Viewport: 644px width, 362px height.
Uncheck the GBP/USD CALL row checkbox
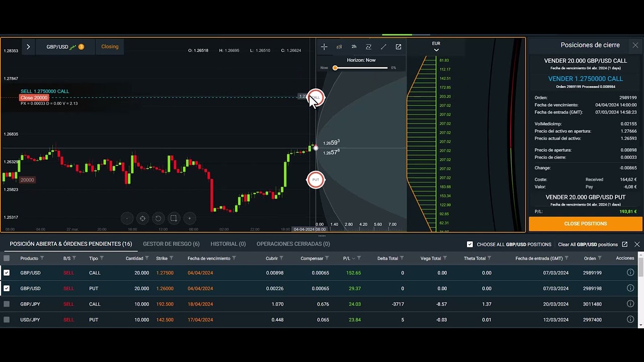[x=7, y=273]
